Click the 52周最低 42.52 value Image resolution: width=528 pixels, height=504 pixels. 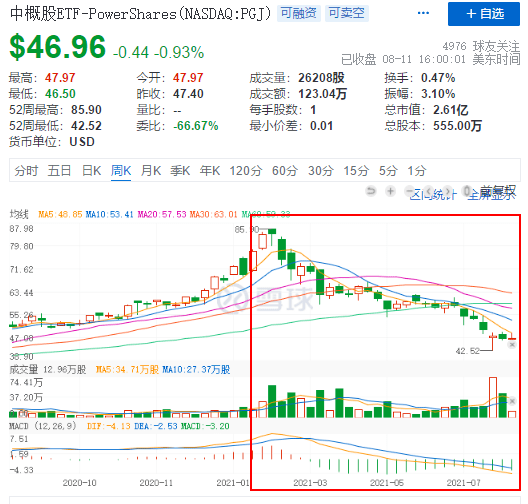pos(86,126)
